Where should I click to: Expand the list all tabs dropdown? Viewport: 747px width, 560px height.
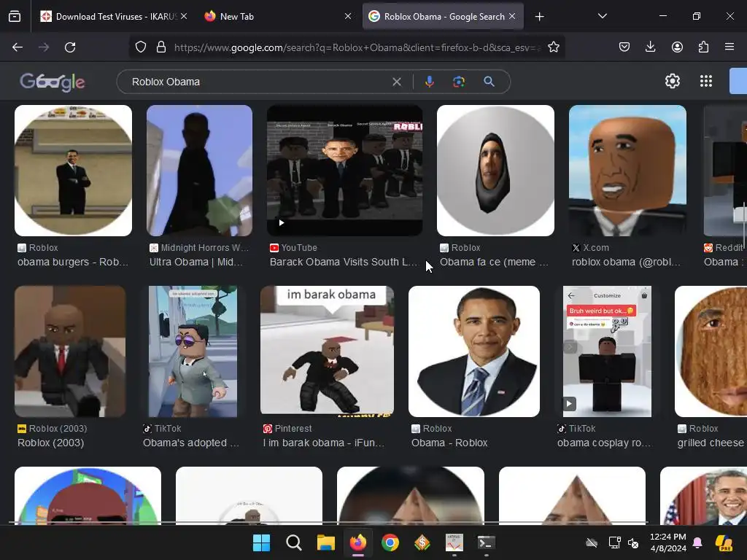coord(602,16)
